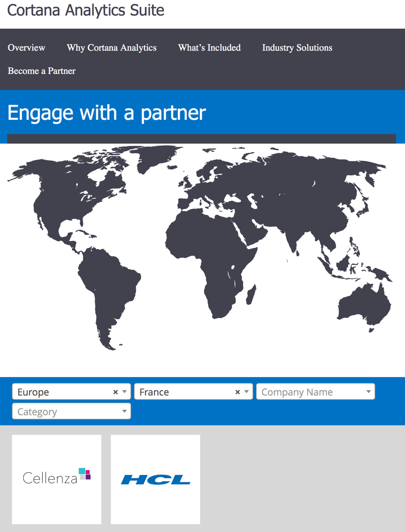Click the Cortana Analytics Suite header
This screenshot has width=405, height=532.
[86, 10]
